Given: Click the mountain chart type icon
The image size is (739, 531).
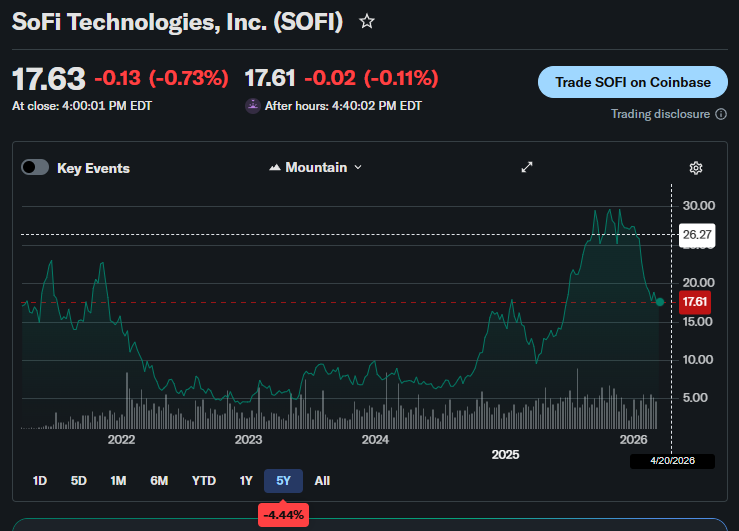Looking at the screenshot, I should pos(275,167).
